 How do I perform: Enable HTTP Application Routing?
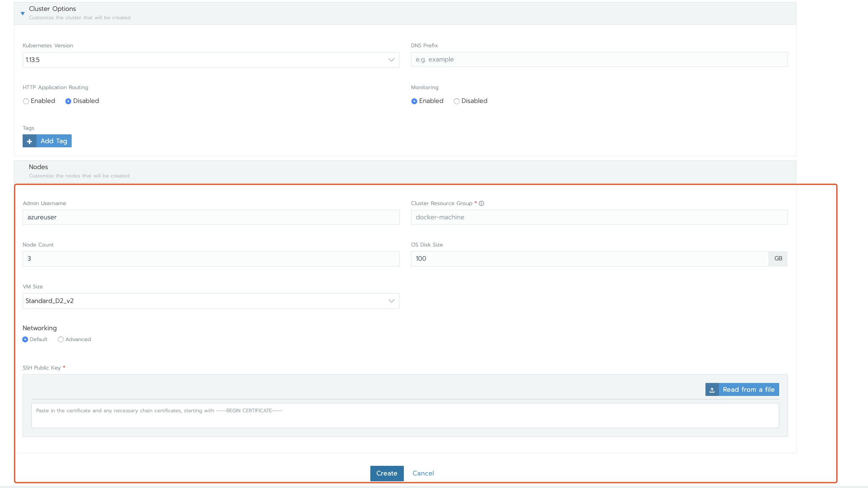26,101
